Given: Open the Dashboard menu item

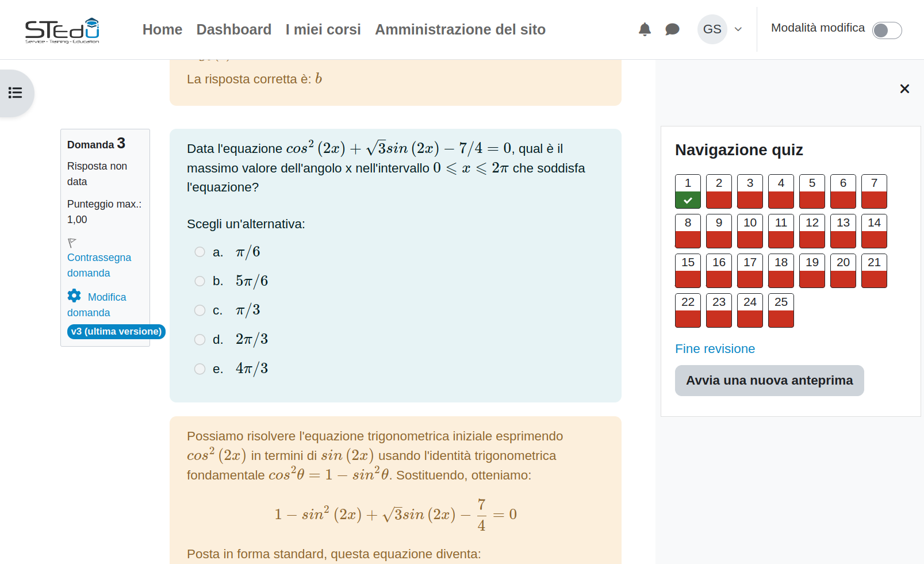Looking at the screenshot, I should point(233,29).
